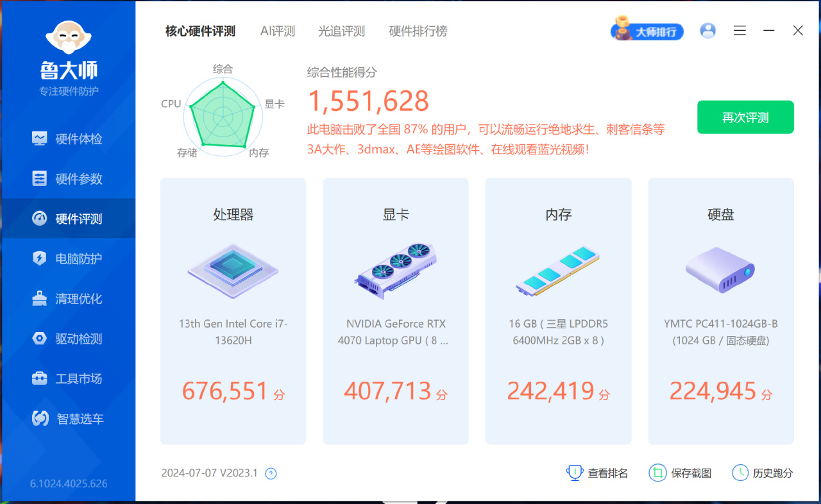Open the 大师排行 ranking button
The image size is (821, 504).
click(647, 30)
